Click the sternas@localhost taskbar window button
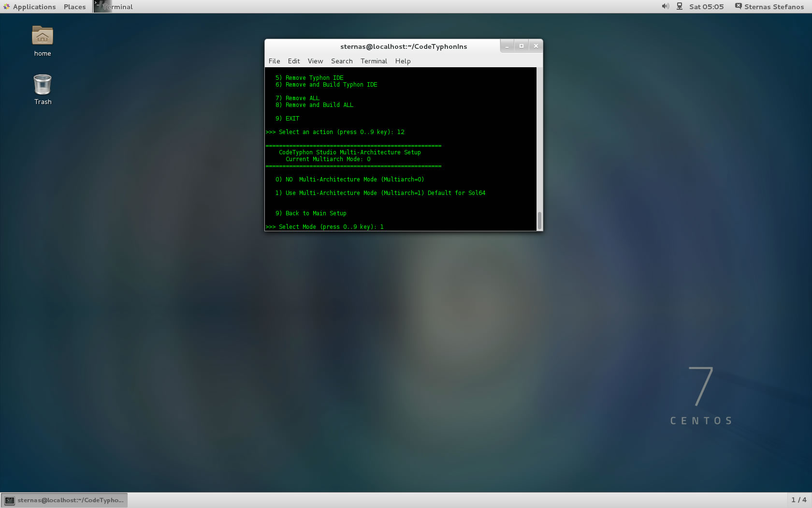This screenshot has height=508, width=812. (64, 500)
